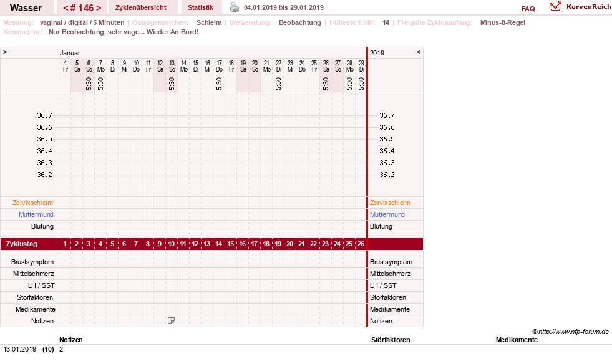The width and height of the screenshot is (612, 364).
Task: Click the Zervixschleim label on right
Action: (x=390, y=203)
